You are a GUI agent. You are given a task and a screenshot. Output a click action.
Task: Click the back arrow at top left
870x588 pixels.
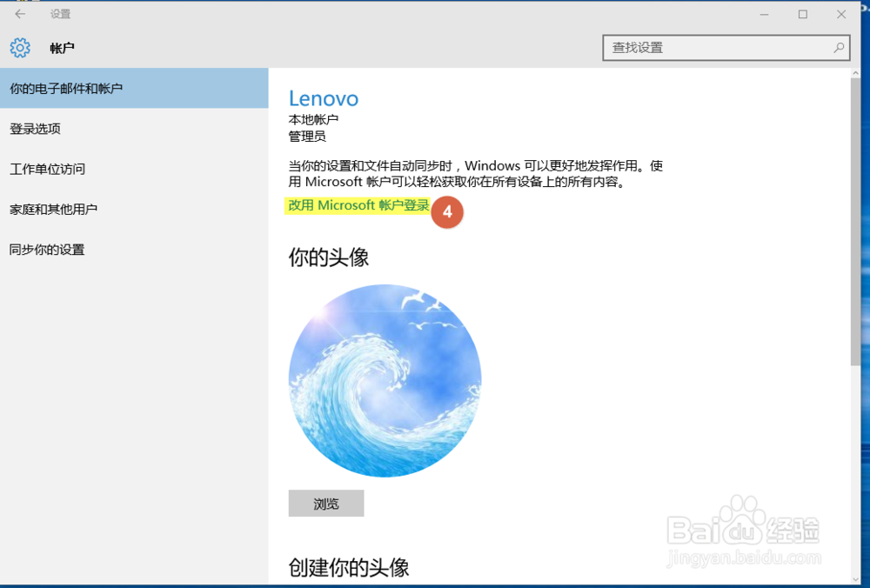(19, 13)
